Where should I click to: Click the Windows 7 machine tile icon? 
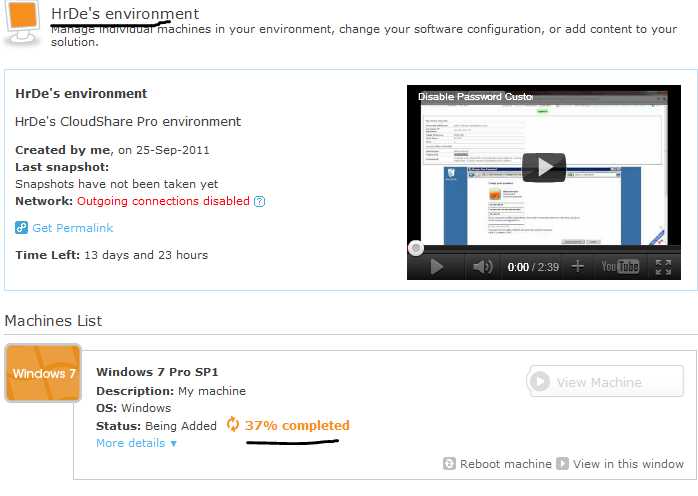(x=43, y=373)
